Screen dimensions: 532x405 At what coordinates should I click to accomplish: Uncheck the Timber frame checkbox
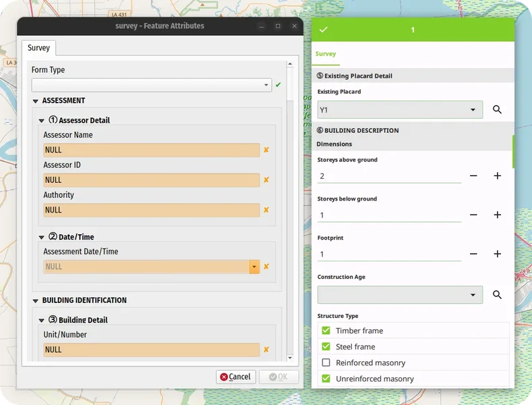326,331
